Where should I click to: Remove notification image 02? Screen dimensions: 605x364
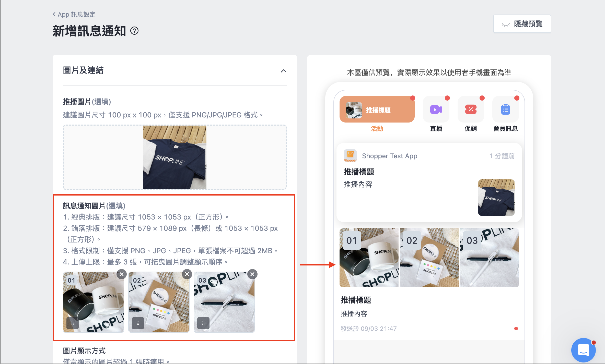pos(187,274)
